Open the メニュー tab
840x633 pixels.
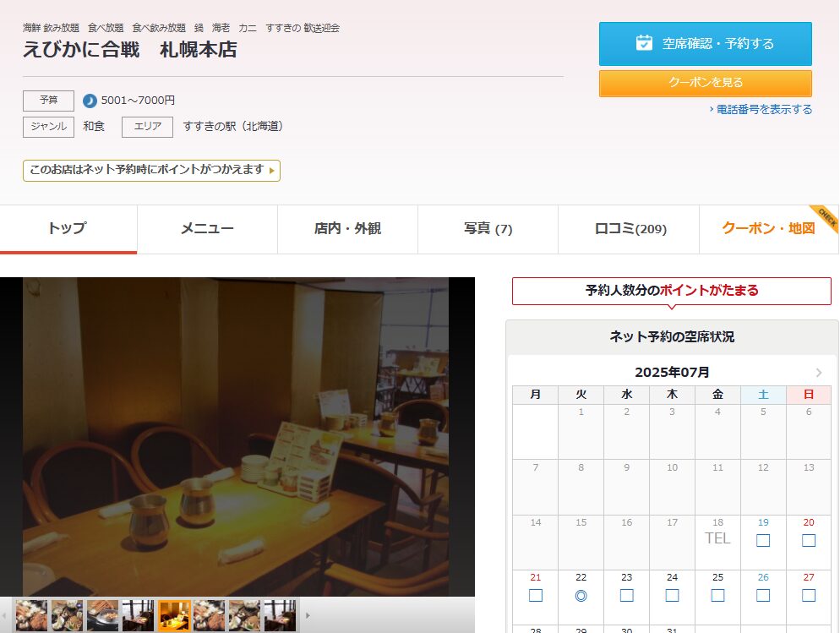tap(207, 229)
